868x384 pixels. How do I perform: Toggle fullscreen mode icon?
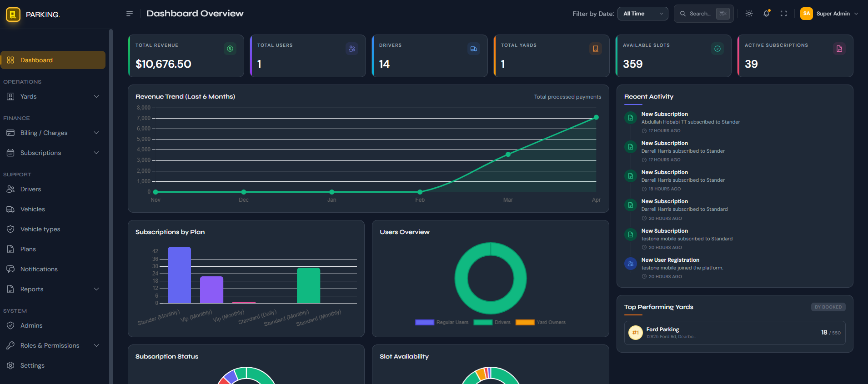pyautogui.click(x=783, y=14)
